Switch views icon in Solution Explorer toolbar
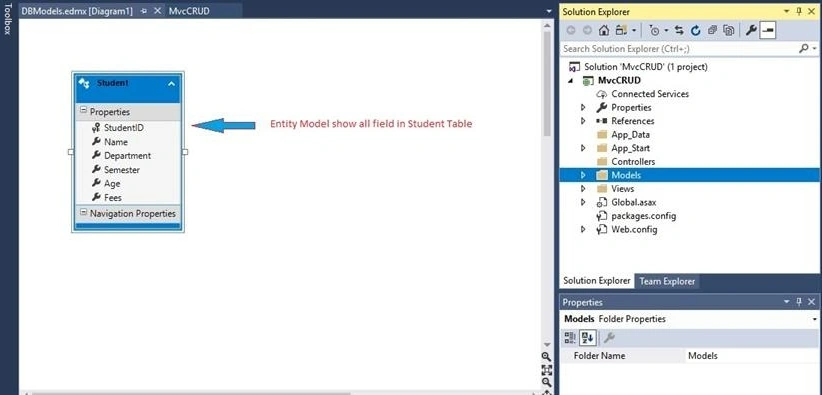Viewport: 822px width, 395px height. pos(621,30)
